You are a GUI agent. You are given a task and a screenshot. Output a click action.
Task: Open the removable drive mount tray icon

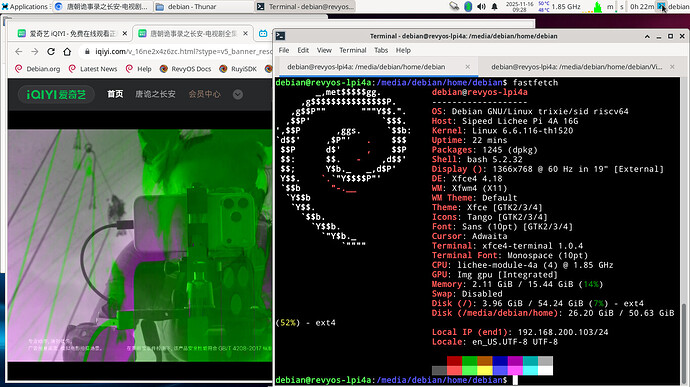point(454,7)
